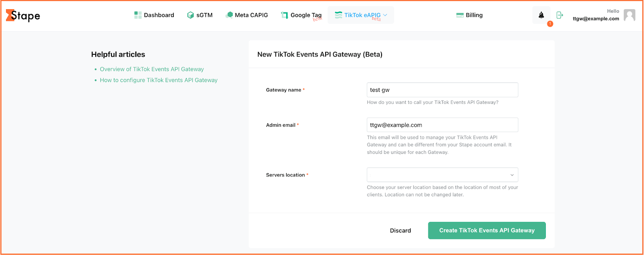Click the Helpful articles heading

(x=118, y=54)
